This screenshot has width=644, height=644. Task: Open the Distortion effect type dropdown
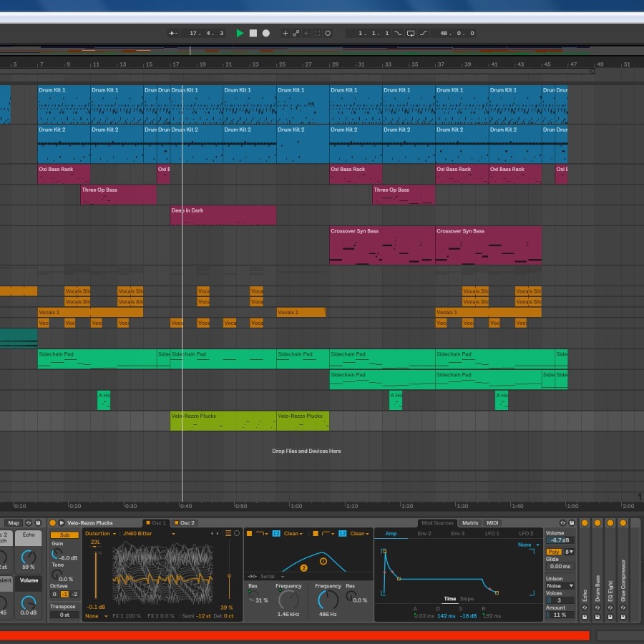(x=100, y=533)
